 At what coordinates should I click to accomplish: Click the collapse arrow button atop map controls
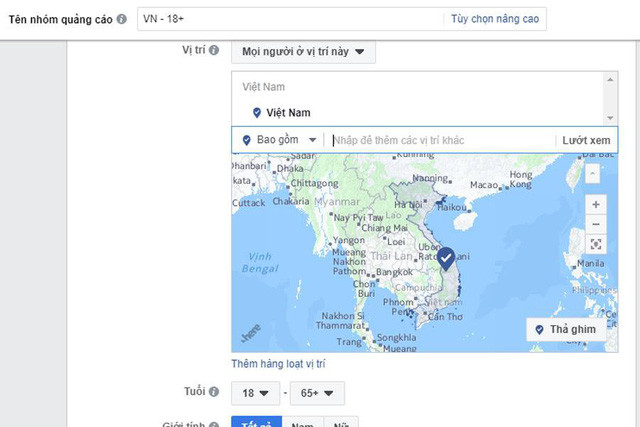pos(593,172)
